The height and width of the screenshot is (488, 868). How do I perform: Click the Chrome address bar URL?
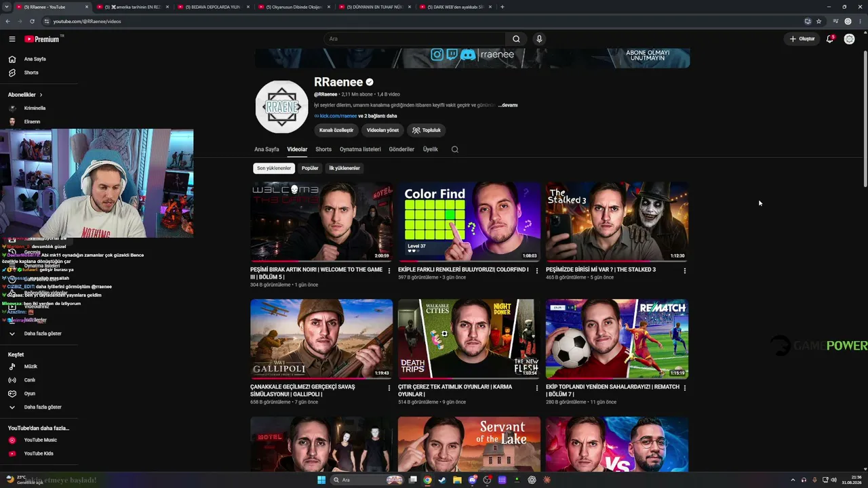tap(87, 21)
